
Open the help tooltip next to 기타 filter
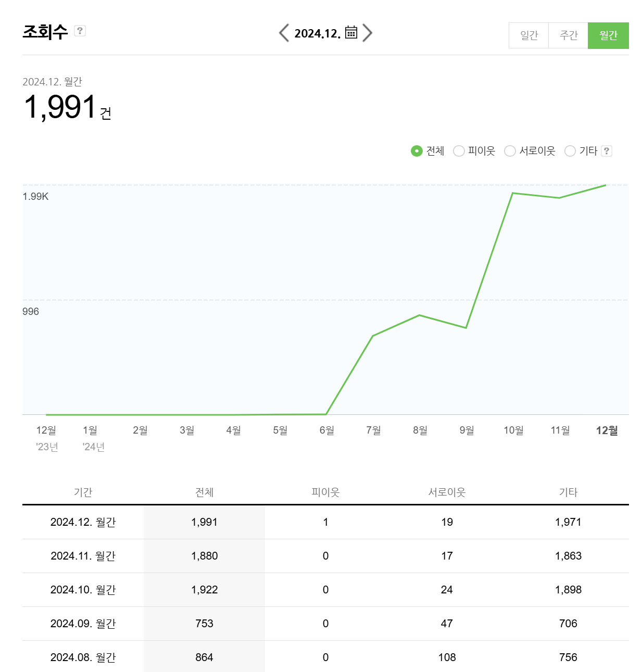607,151
